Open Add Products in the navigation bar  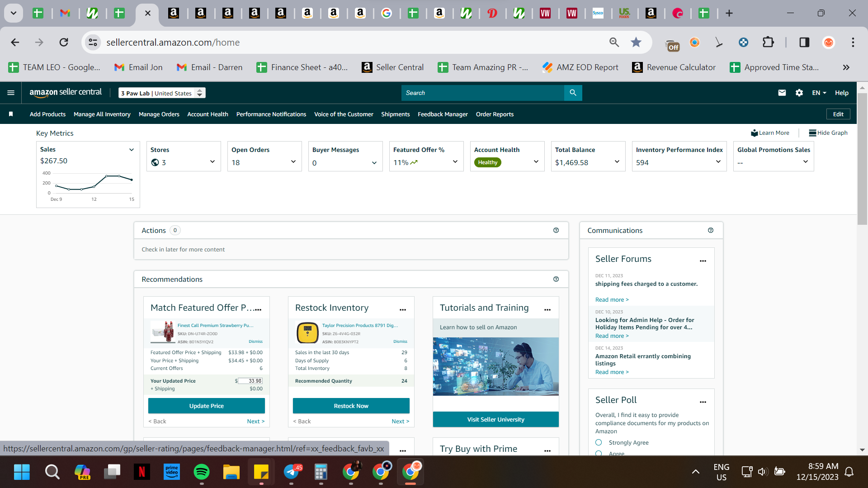pos(47,114)
